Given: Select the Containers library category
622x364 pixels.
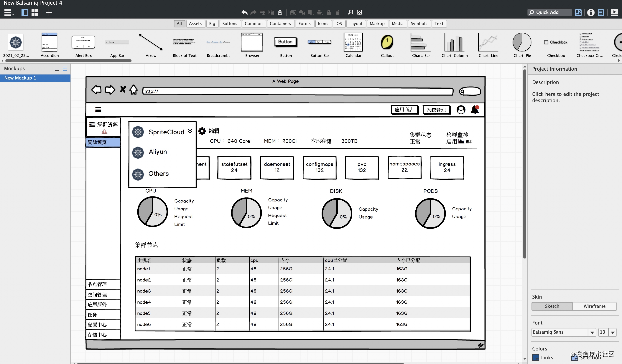Looking at the screenshot, I should pyautogui.click(x=280, y=24).
